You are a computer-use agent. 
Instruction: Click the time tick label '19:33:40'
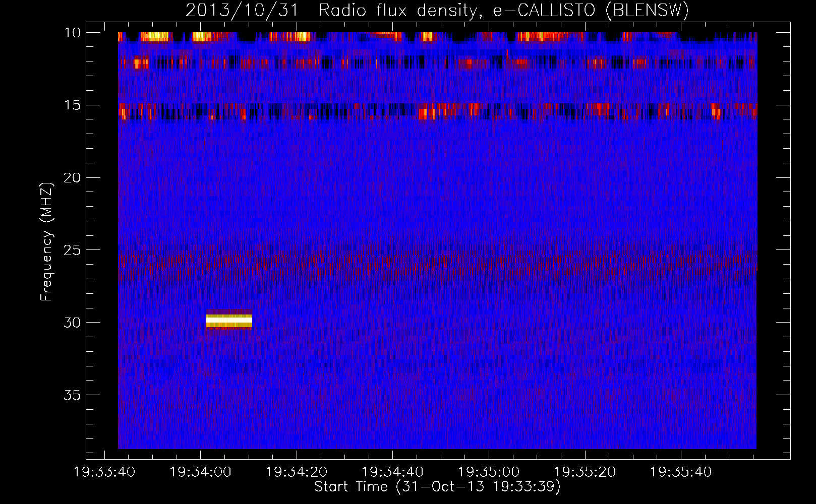pos(104,472)
